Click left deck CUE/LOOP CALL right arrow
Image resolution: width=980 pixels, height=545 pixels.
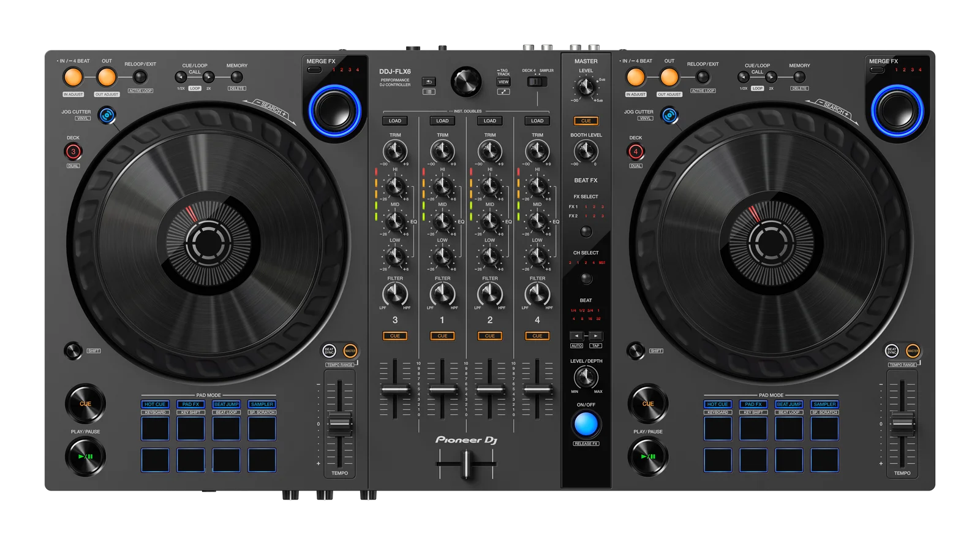pos(209,77)
